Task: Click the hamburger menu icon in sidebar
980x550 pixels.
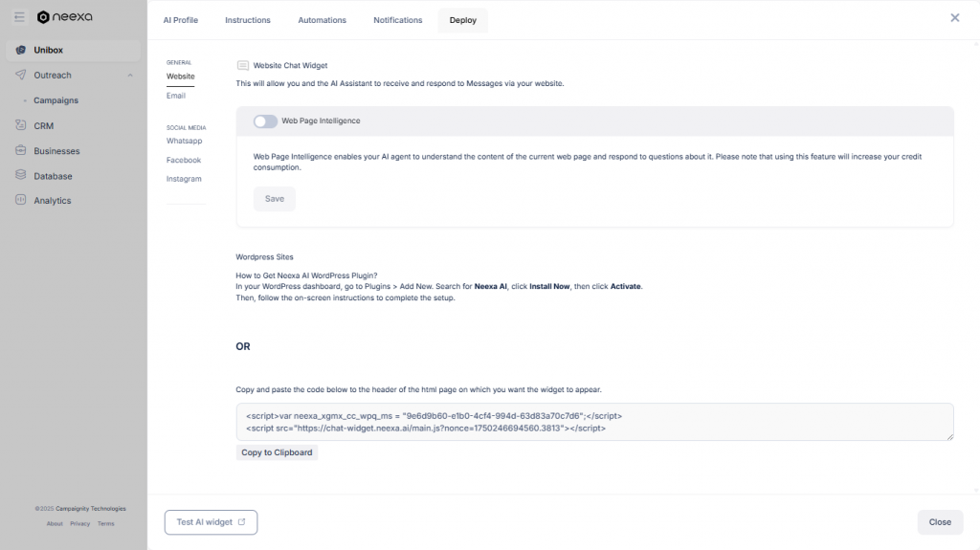Action: pos(19,17)
